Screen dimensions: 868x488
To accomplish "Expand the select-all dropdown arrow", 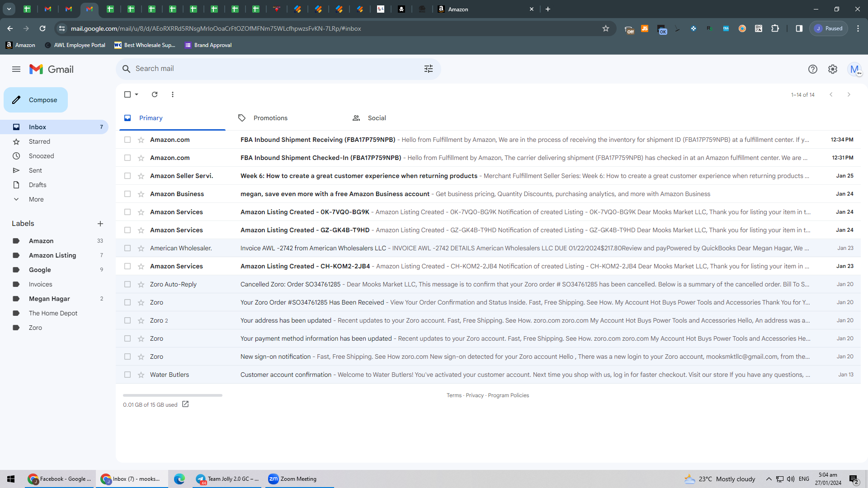I will [x=137, y=94].
